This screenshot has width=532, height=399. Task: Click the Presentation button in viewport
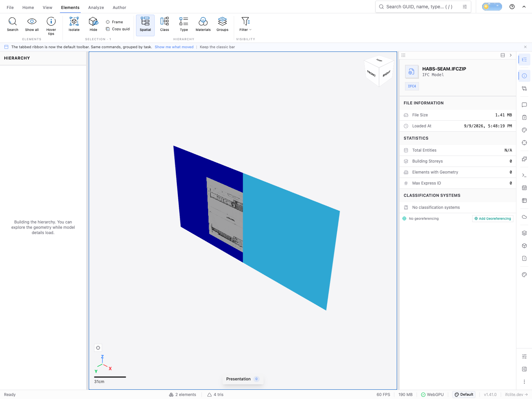(243, 379)
